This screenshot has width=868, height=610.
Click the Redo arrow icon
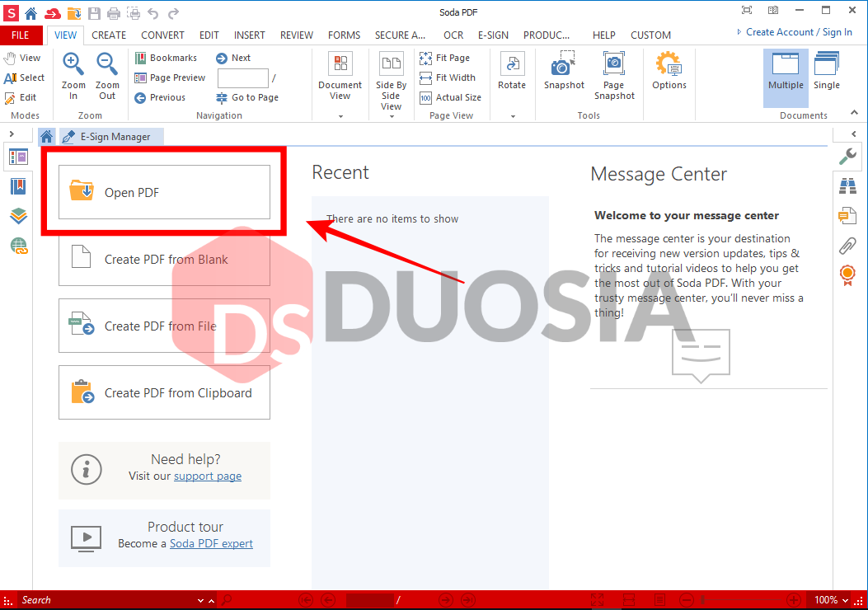pyautogui.click(x=173, y=12)
